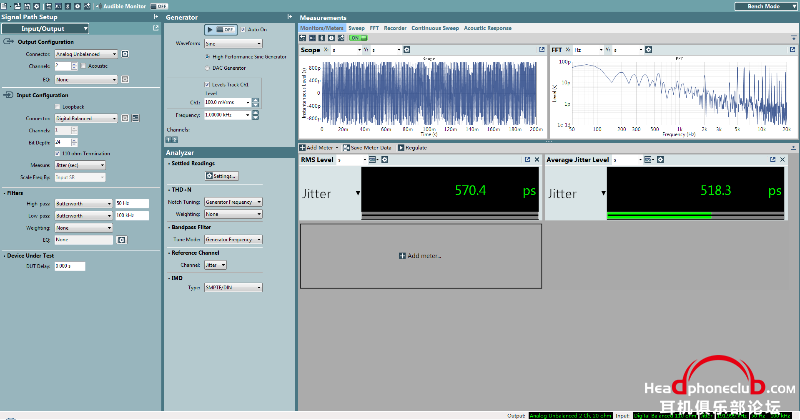Select generator channel 2 button

(175, 139)
